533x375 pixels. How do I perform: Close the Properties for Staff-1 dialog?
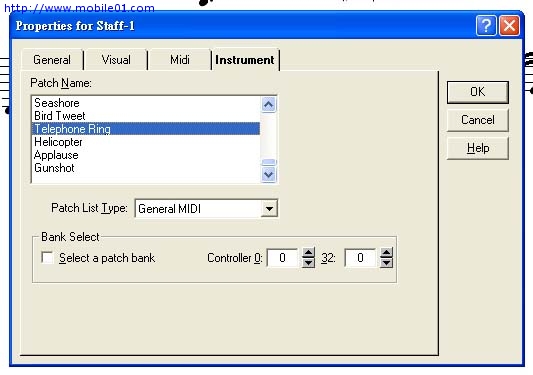pyautogui.click(x=509, y=25)
